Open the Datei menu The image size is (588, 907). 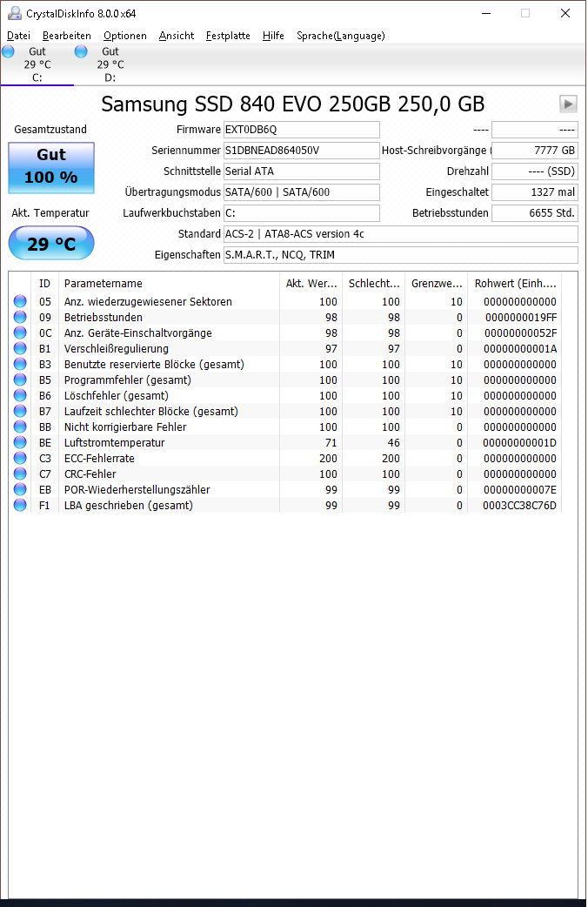click(18, 36)
